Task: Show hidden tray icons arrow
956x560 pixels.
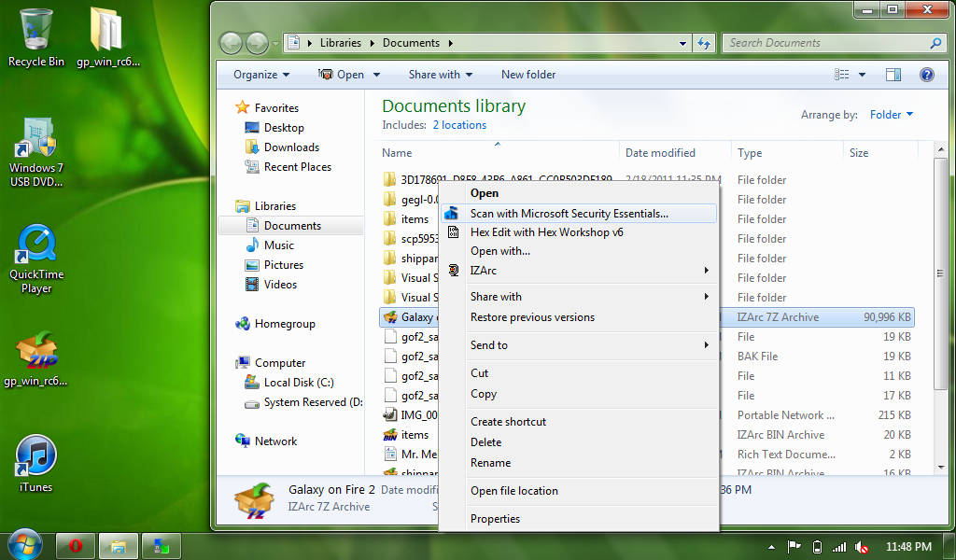Action: [772, 547]
